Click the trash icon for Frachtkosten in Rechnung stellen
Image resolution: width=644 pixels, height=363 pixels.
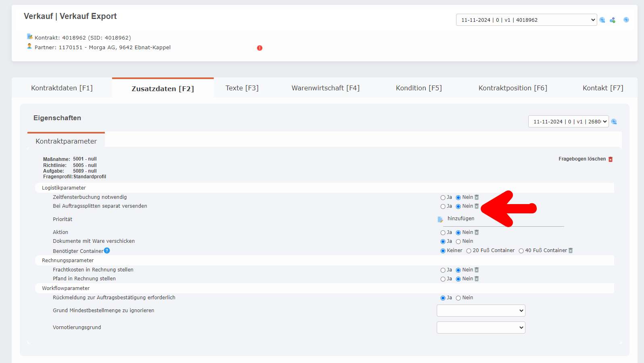coord(477,270)
